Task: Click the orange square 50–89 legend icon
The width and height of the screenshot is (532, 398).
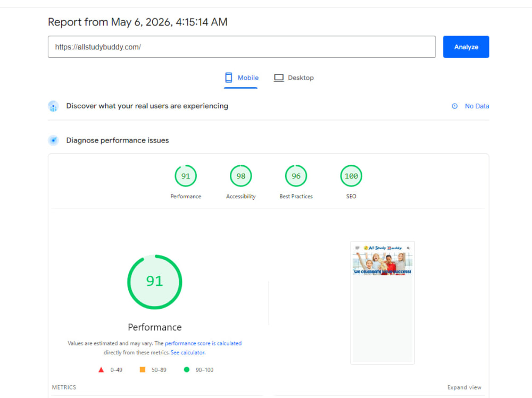Action: (143, 369)
